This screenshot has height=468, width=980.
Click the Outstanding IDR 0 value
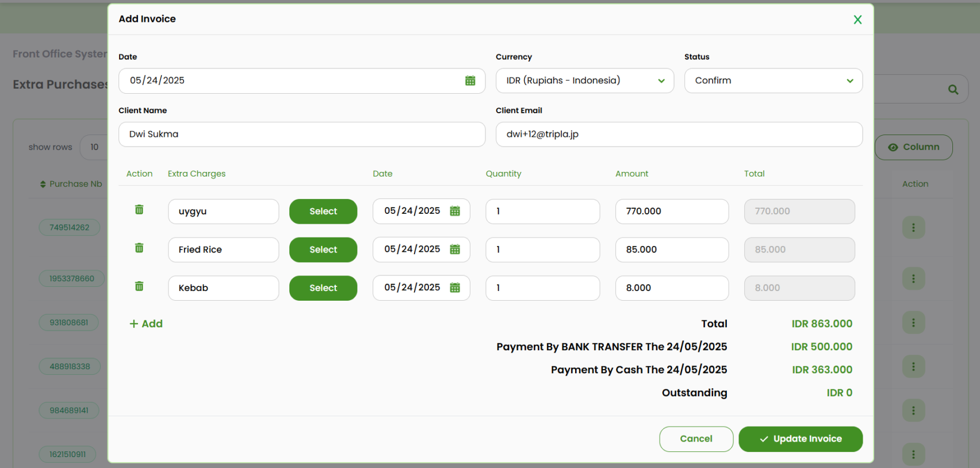[840, 393]
